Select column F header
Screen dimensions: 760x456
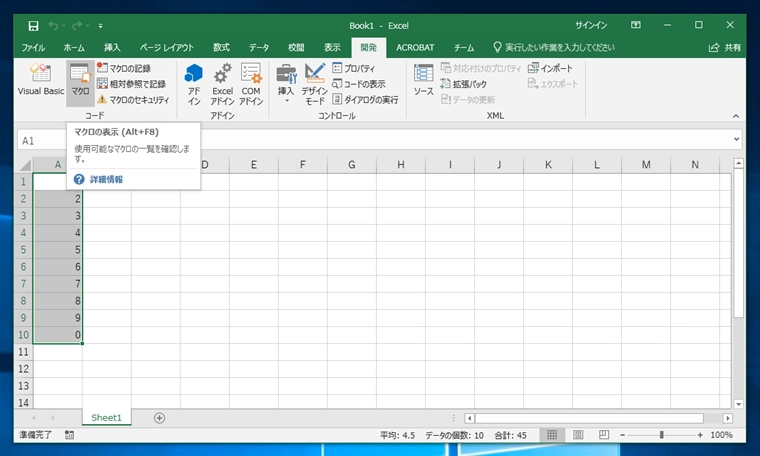(x=302, y=165)
